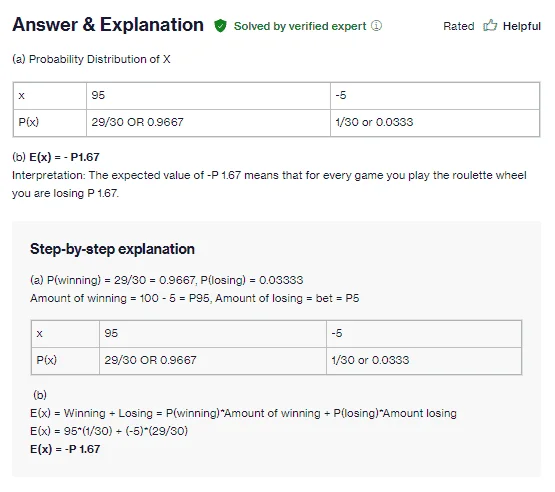Open the verified expert info icon
The width and height of the screenshot is (555, 492).
[x=376, y=25]
